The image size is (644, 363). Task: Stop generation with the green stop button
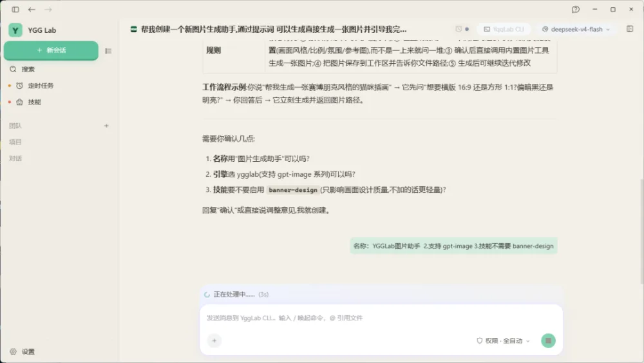point(548,340)
